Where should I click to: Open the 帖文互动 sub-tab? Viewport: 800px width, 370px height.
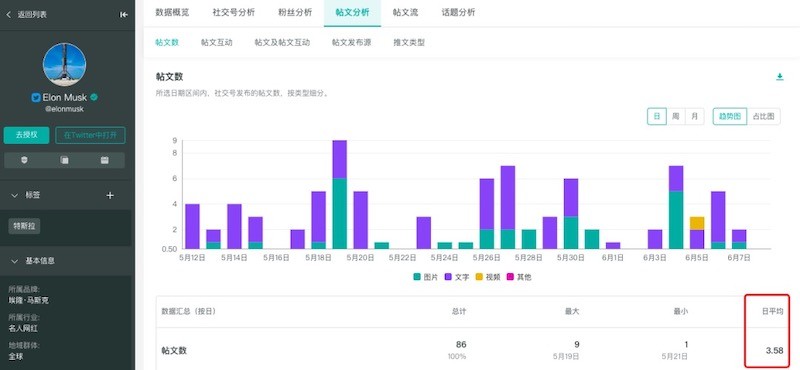point(216,43)
